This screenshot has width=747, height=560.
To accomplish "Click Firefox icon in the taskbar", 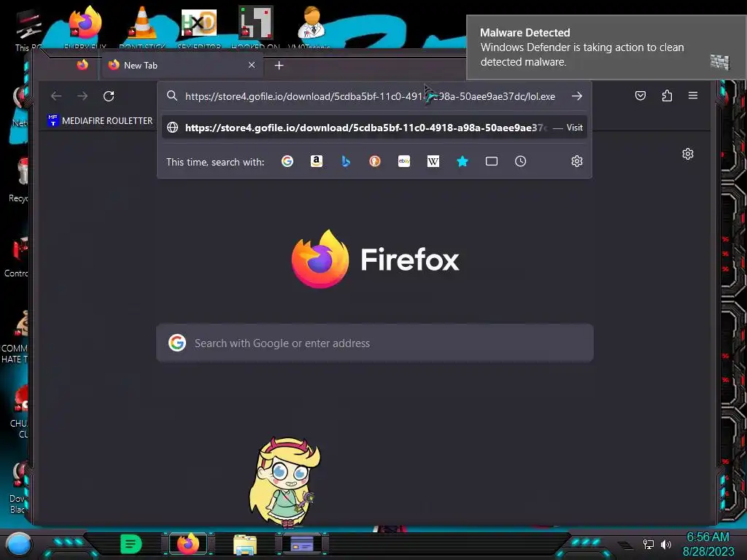I will [188, 544].
